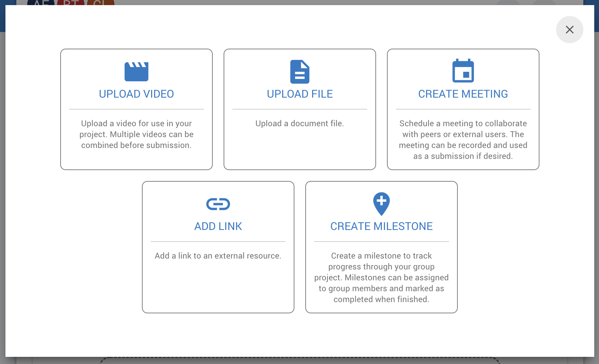This screenshot has width=599, height=364.
Task: Click the 'Upload a document file.' description
Action: click(x=299, y=123)
